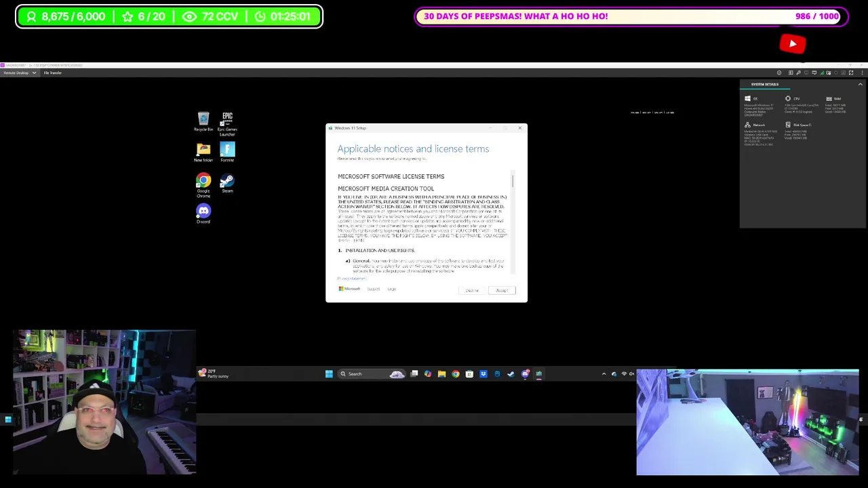
Task: Open File Explorer from the taskbar
Action: click(442, 374)
